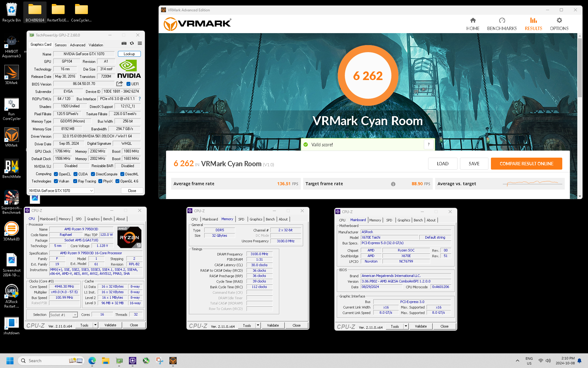588x368 pixels.
Task: Click GPU-Z BIOS export share icon
Action: [119, 84]
